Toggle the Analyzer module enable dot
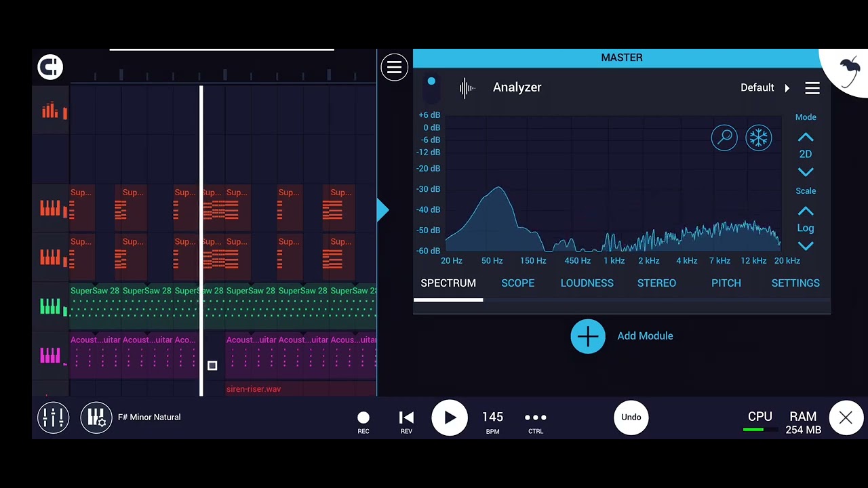Screen dimensions: 868x488 (431, 81)
